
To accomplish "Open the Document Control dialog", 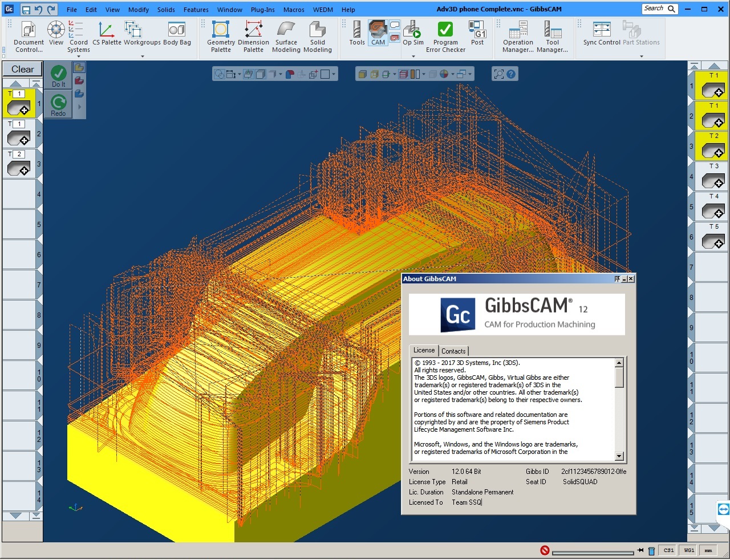I will [x=29, y=37].
